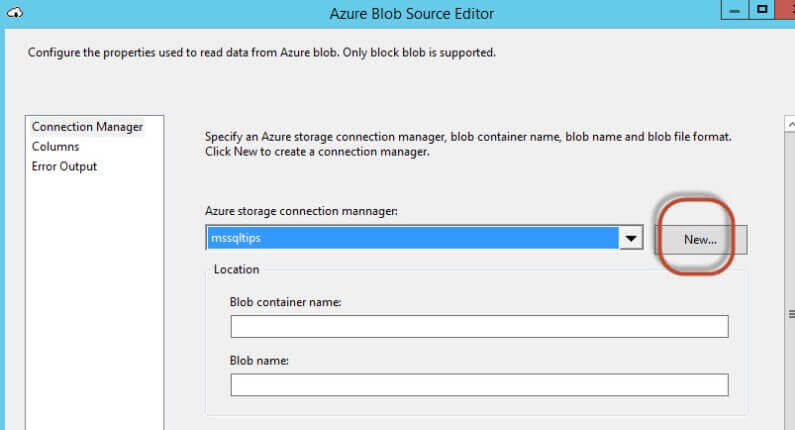Close the editor with the red X
Image resolution: width=795 pixels, height=430 pixels.
coord(786,10)
